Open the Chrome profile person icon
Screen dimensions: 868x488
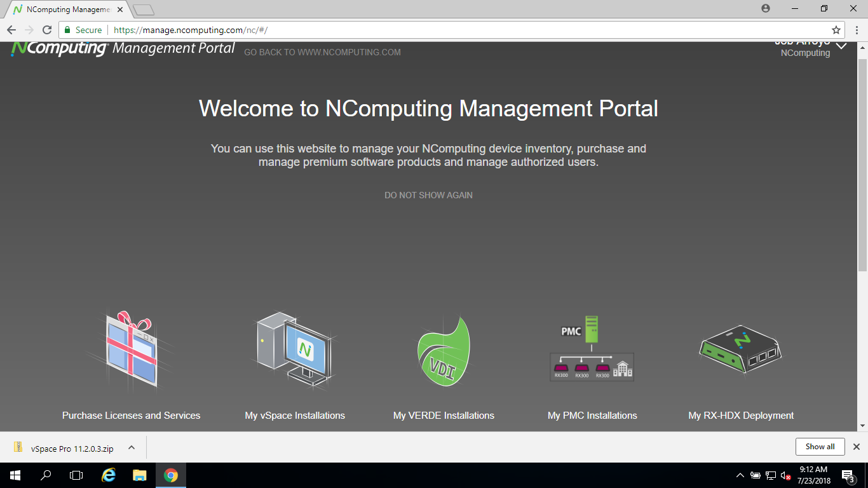[766, 8]
